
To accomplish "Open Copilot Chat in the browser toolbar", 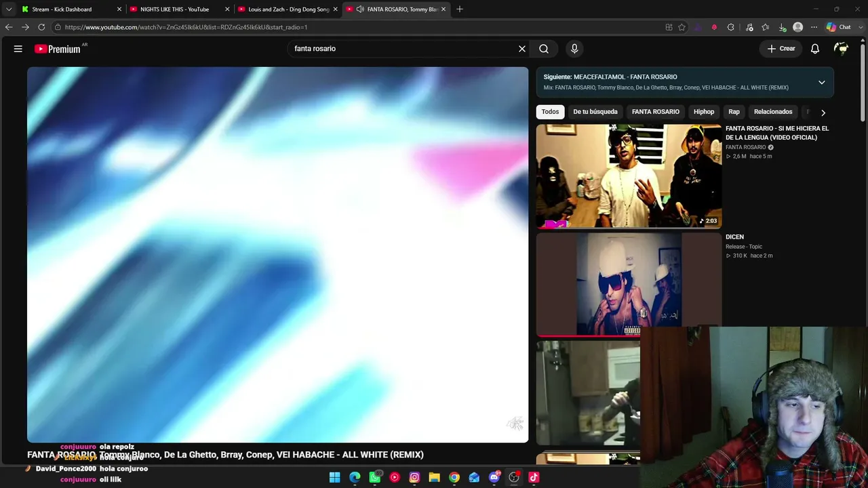I will (x=839, y=27).
